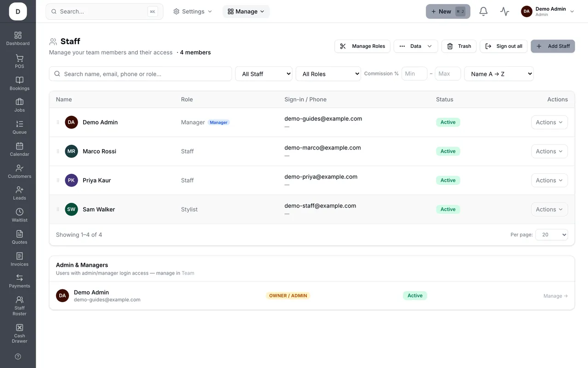Image resolution: width=588 pixels, height=368 pixels.
Task: Open Staff Roster in the sidebar
Action: [x=19, y=305]
